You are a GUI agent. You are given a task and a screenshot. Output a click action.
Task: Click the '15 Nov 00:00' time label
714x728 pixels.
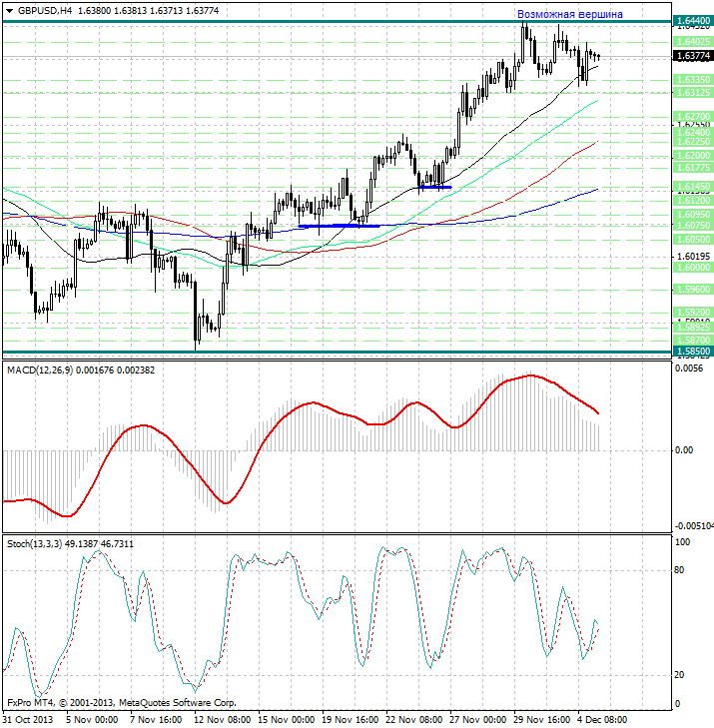pyautogui.click(x=286, y=720)
